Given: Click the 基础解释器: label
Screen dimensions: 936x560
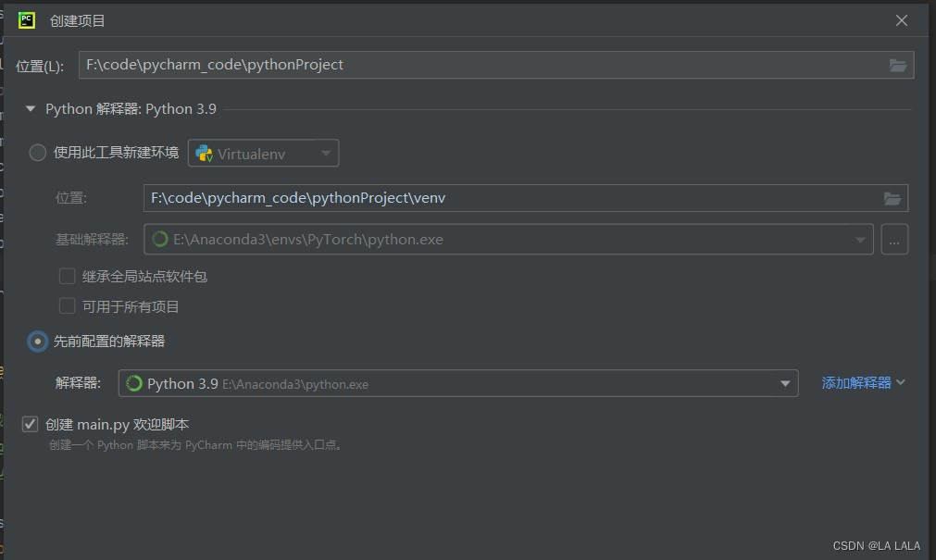Looking at the screenshot, I should pos(92,240).
